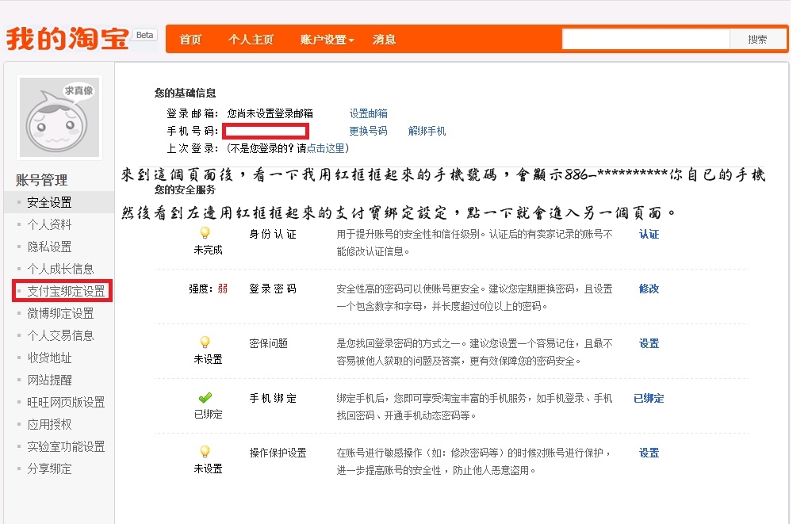
Task: Select 安全设置 in the sidebar
Action: [49, 202]
